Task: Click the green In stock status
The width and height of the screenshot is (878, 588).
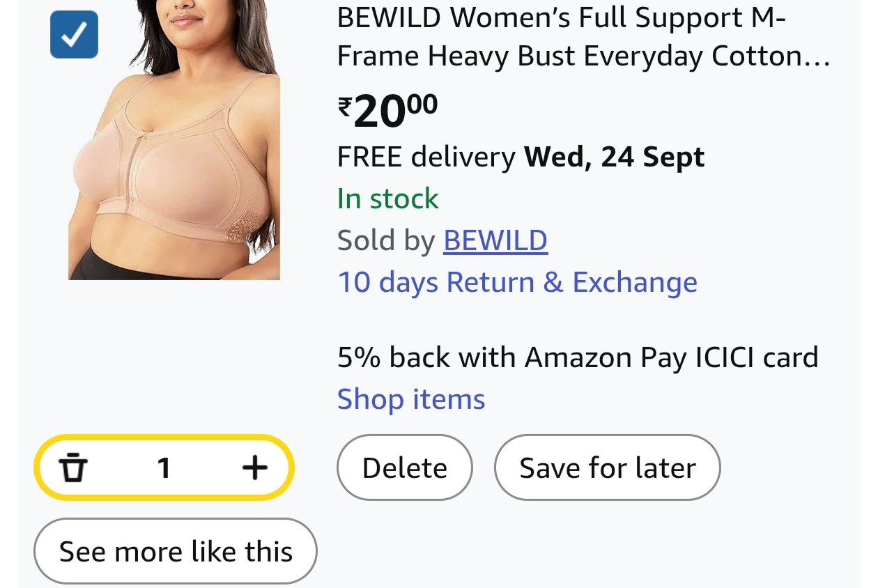Action: pyautogui.click(x=388, y=199)
